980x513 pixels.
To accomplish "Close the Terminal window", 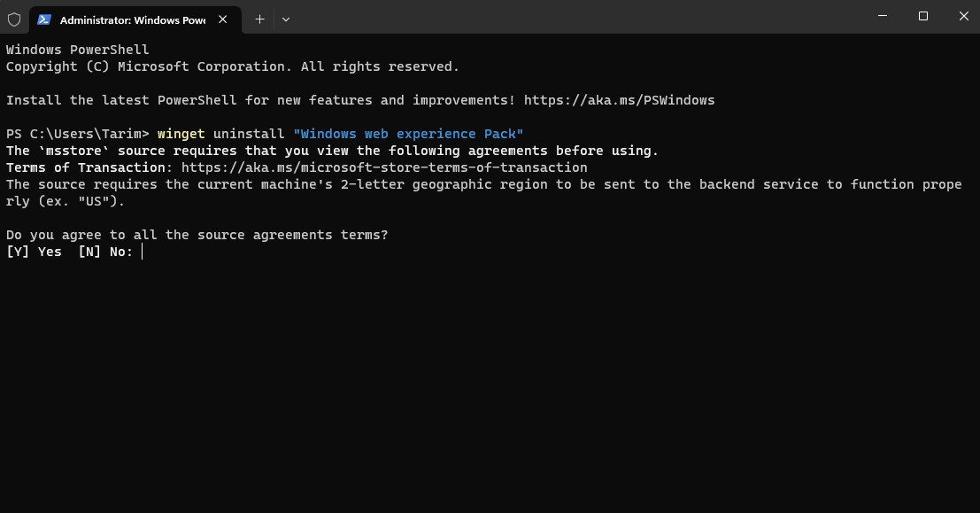I will [963, 16].
